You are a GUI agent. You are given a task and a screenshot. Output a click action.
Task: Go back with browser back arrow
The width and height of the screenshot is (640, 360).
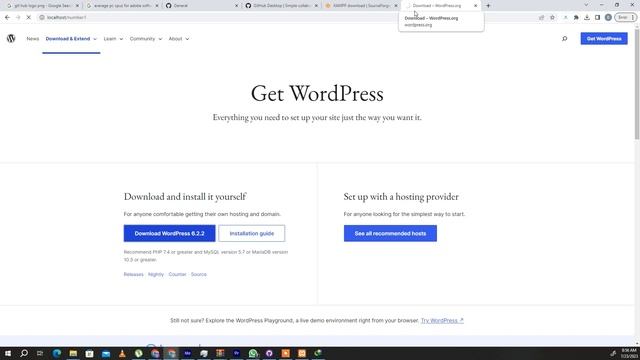tap(7, 18)
